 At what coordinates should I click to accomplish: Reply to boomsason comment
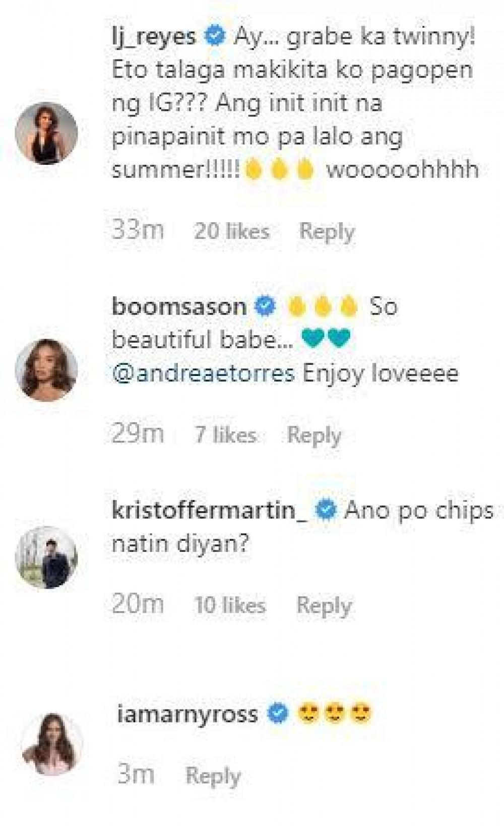click(x=314, y=435)
